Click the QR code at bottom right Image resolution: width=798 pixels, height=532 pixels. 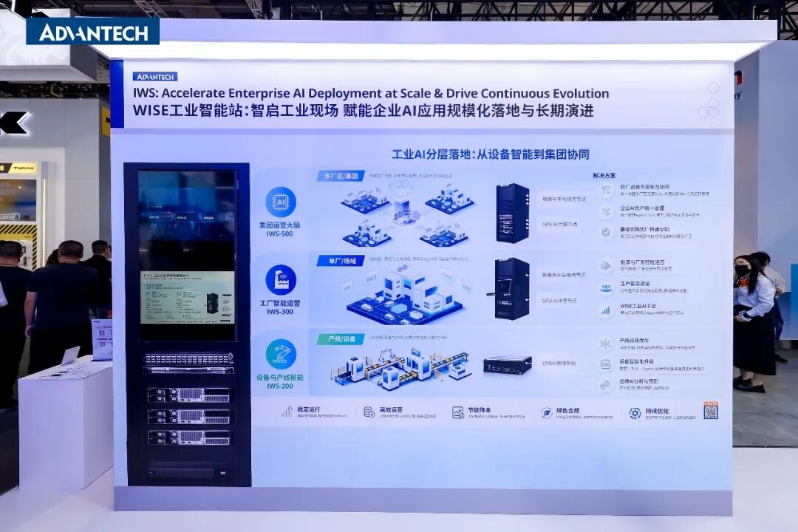pos(711,411)
